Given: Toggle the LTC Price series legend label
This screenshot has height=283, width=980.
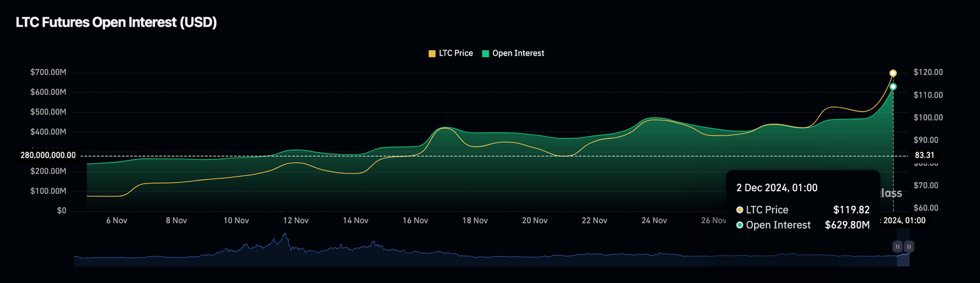Looking at the screenshot, I should point(456,54).
